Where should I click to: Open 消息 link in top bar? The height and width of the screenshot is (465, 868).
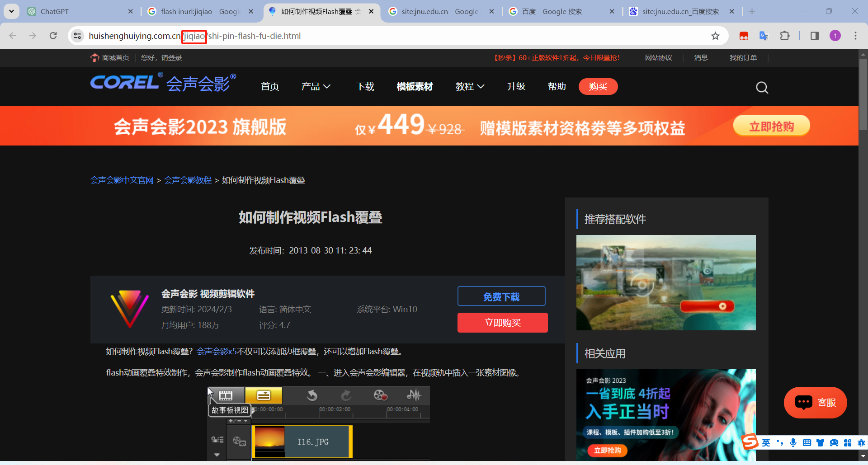[701, 58]
